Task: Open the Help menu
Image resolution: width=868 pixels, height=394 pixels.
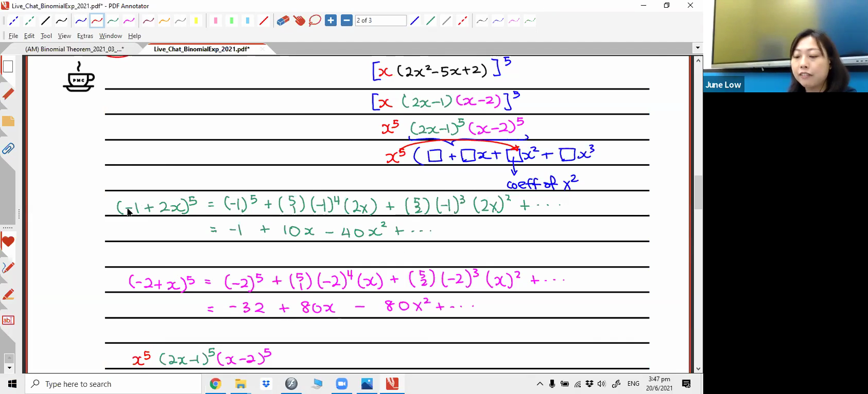Action: point(135,36)
